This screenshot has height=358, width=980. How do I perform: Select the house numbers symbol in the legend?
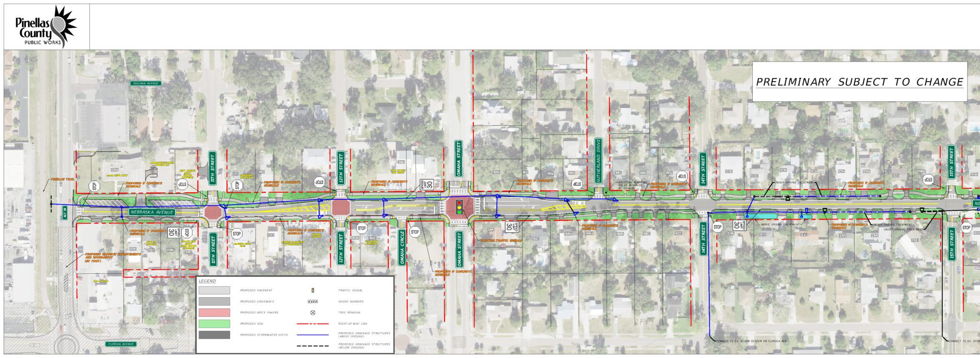[x=313, y=302]
